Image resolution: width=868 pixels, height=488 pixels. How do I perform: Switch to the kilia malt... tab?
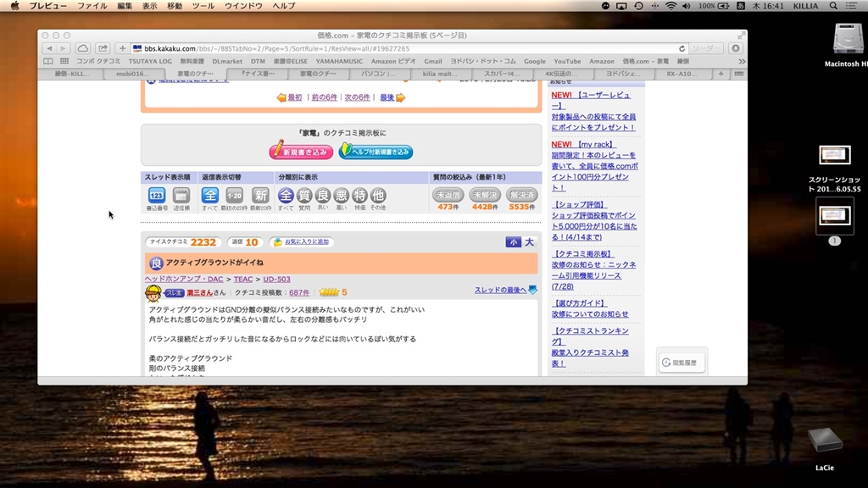440,74
